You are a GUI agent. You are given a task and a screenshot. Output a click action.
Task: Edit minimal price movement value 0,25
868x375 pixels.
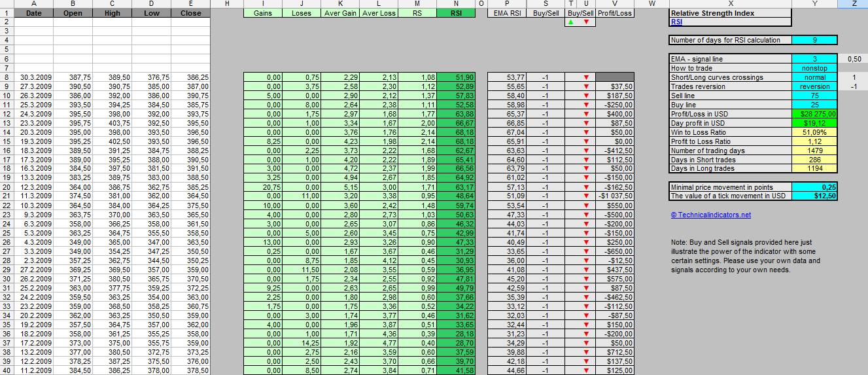point(814,187)
